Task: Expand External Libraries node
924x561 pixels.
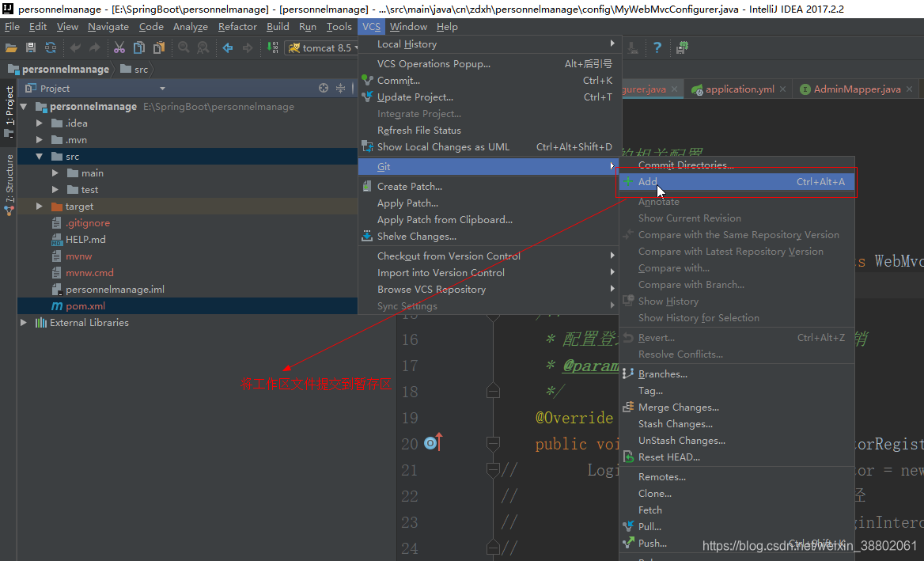Action: tap(24, 322)
